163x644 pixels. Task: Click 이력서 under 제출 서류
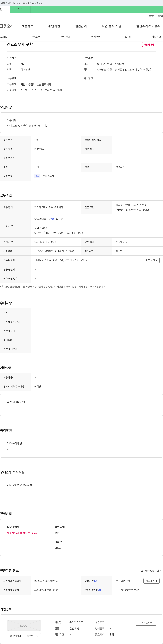[x=58, y=548]
